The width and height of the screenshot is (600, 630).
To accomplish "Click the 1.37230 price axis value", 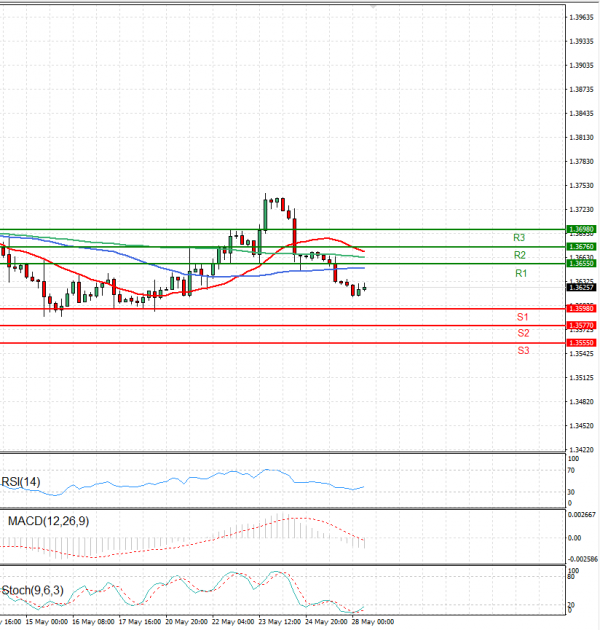I will [582, 210].
